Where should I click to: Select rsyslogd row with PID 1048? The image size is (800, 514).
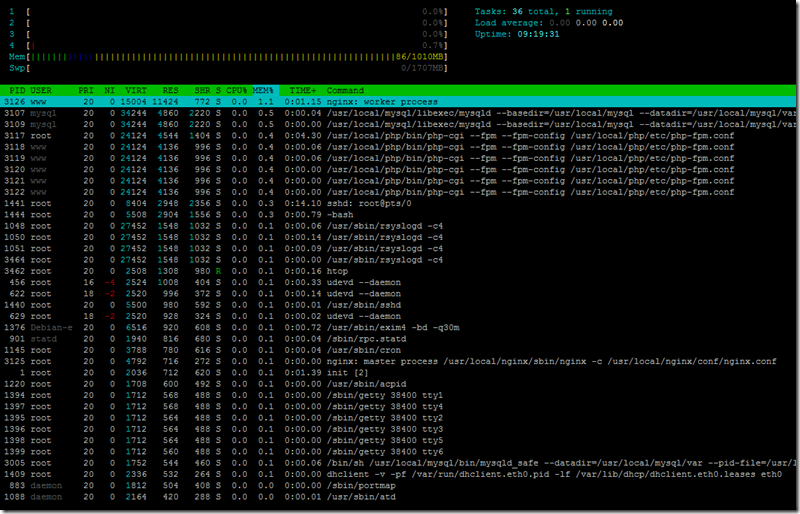(398, 226)
